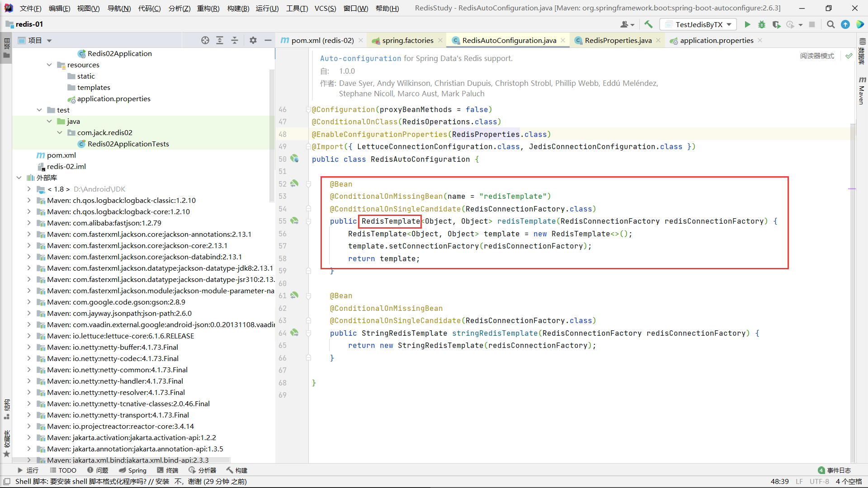868x488 pixels.
Task: Open the Maven side tool window
Action: (862, 90)
